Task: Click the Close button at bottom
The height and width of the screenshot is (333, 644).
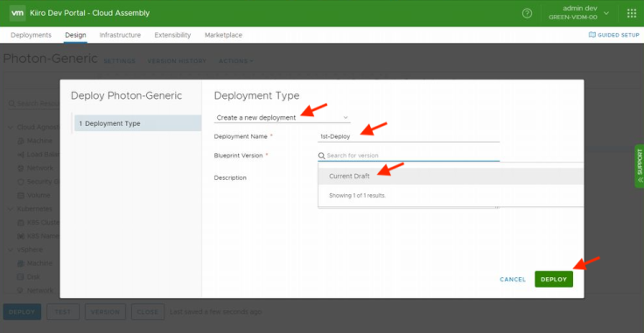Action: [x=148, y=312]
